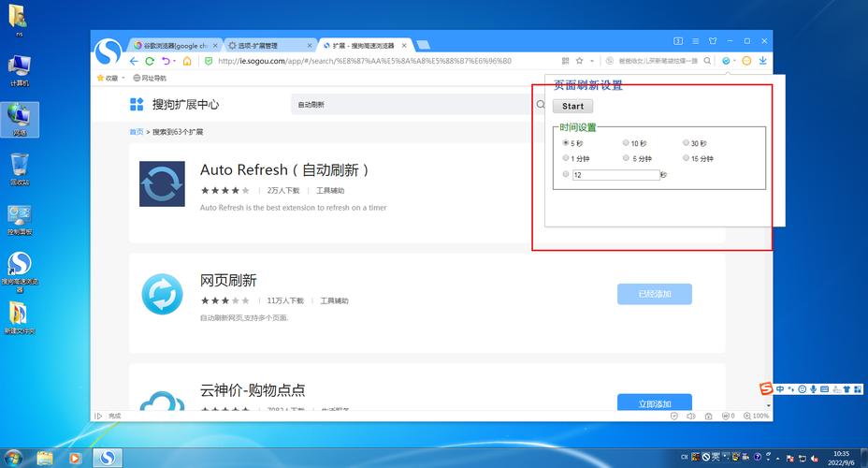868x468 pixels.
Task: Click the ad-block counter in status bar
Action: [728, 416]
